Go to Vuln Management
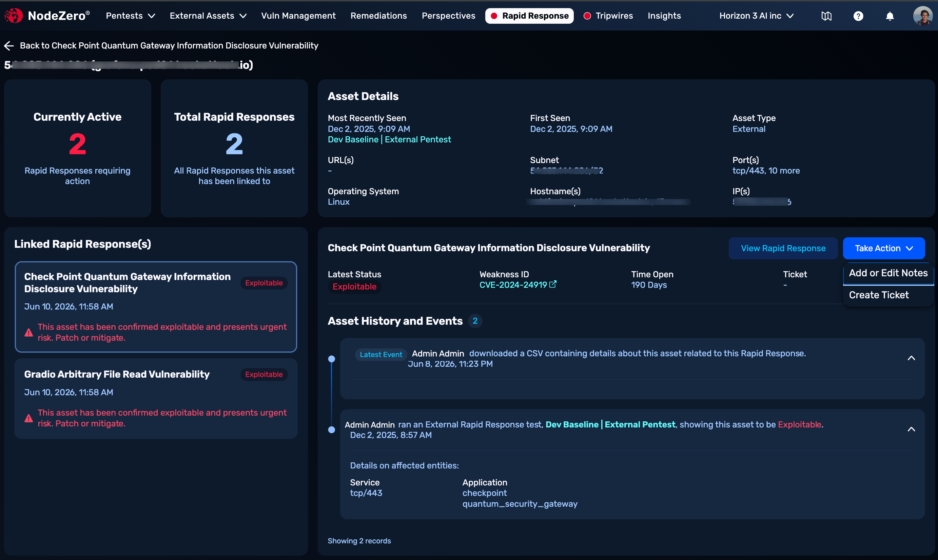This screenshot has width=938, height=560. (298, 16)
